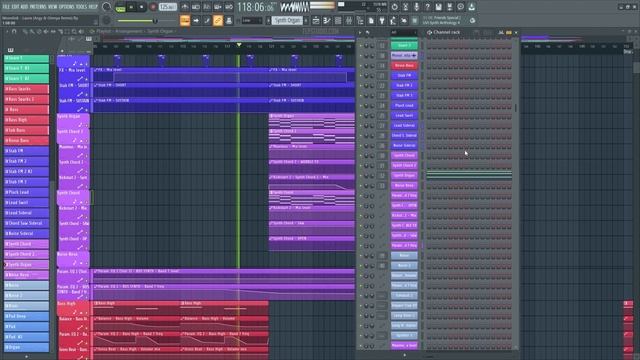Open the PATTERNS menu
The width and height of the screenshot is (640, 360).
point(38,7)
